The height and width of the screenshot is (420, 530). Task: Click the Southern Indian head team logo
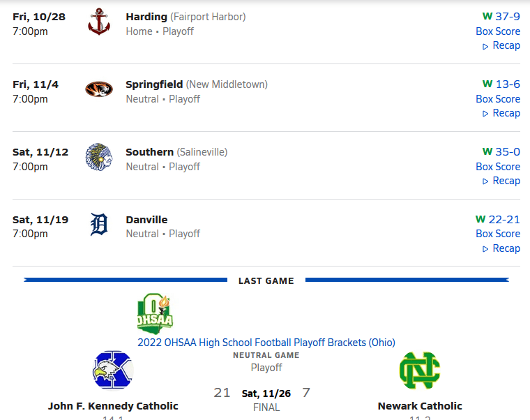(x=99, y=157)
